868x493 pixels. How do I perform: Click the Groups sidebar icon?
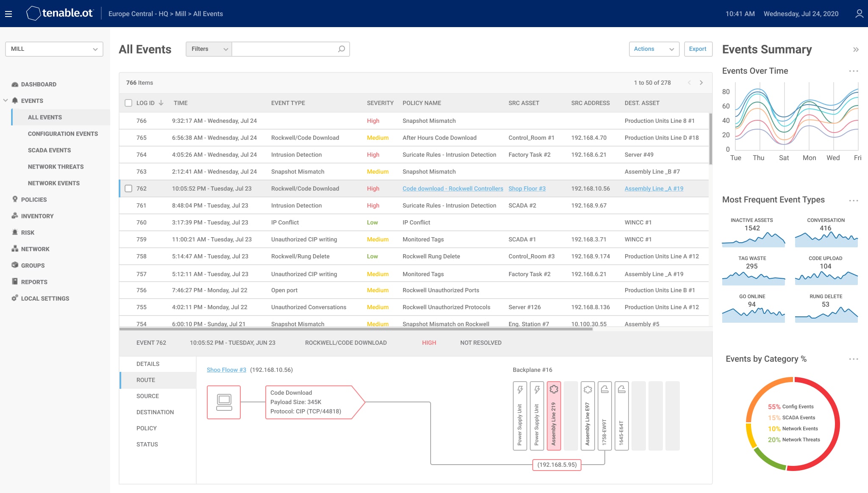click(x=15, y=266)
